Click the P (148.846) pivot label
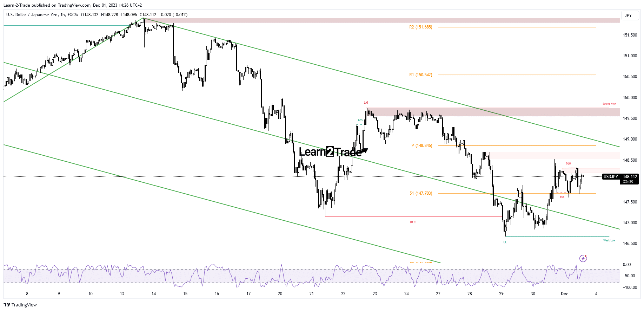Viewport: 644px width, 311px height. [421, 145]
